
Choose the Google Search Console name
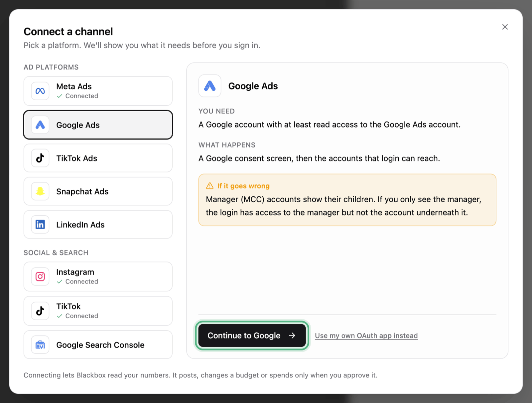click(x=100, y=345)
